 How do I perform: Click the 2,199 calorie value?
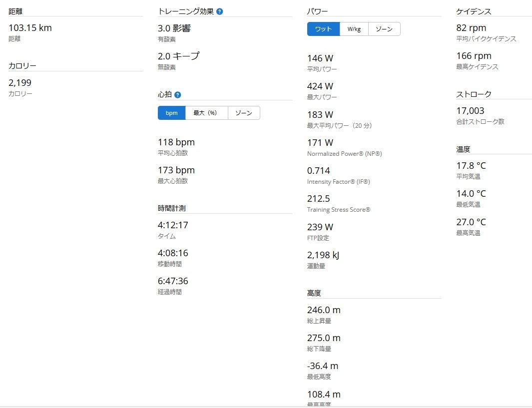pyautogui.click(x=20, y=83)
